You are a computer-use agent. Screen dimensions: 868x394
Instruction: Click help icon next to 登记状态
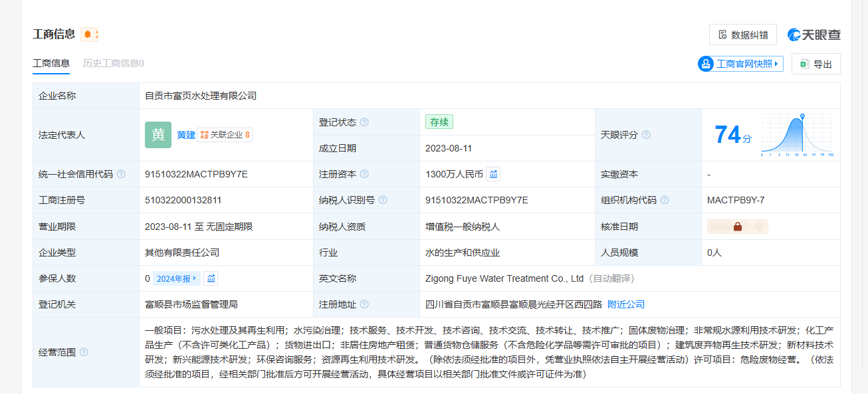tap(364, 122)
